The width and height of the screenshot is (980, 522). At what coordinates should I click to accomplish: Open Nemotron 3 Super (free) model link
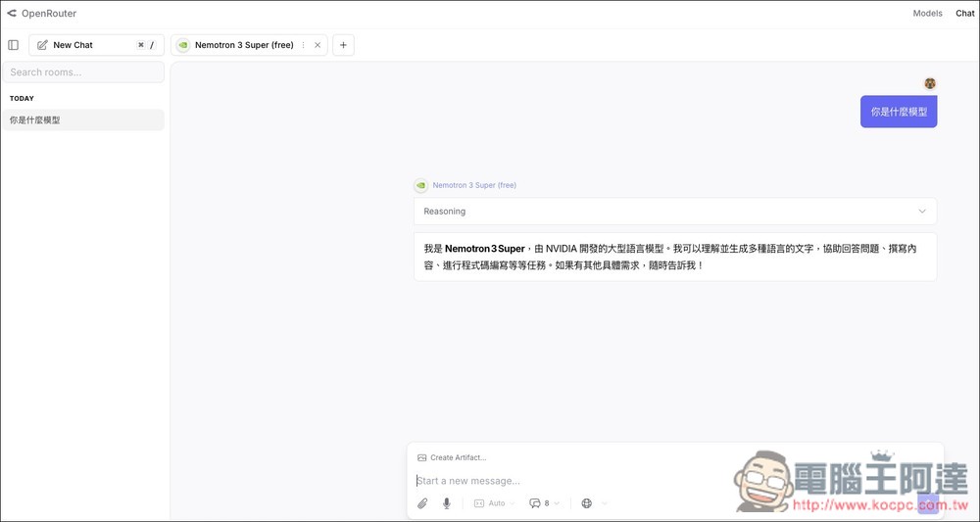[x=474, y=185]
